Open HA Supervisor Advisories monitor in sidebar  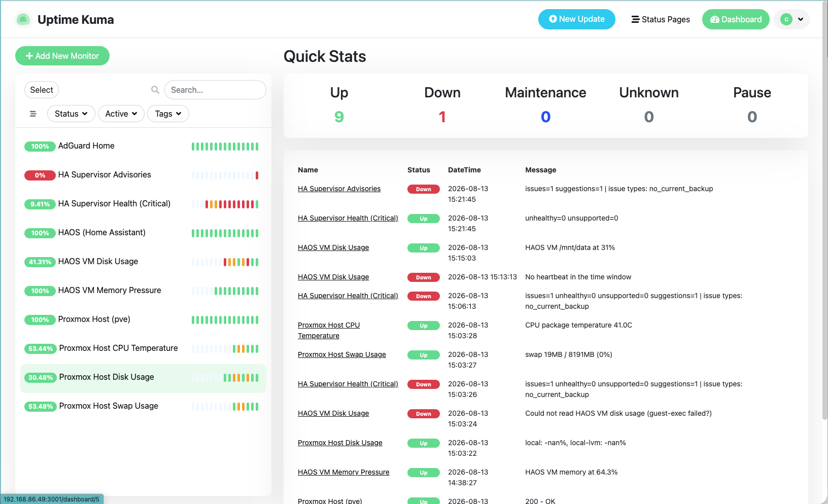(x=143, y=175)
